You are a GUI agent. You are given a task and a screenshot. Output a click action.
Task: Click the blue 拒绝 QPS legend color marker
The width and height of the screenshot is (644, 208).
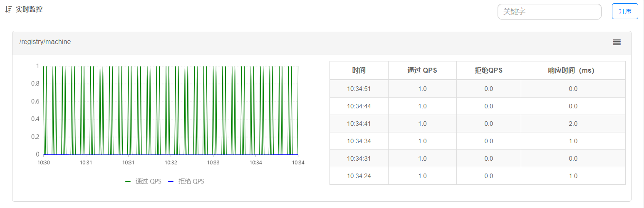pyautogui.click(x=171, y=182)
